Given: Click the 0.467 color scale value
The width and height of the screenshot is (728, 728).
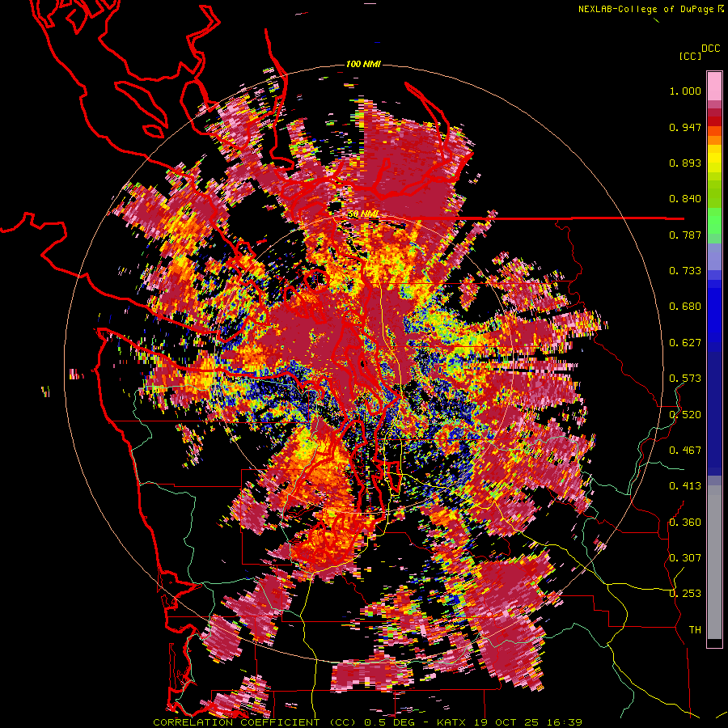Looking at the screenshot, I should pyautogui.click(x=685, y=451).
